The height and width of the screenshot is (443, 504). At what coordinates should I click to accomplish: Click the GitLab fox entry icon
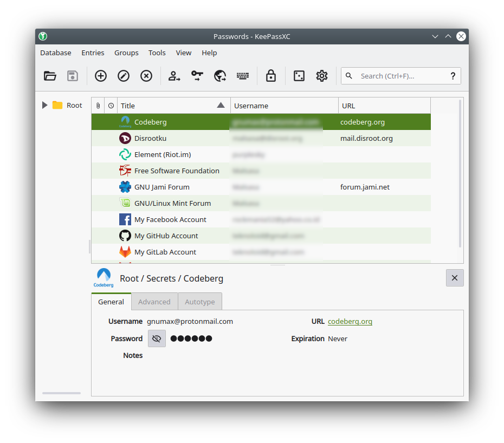click(125, 252)
